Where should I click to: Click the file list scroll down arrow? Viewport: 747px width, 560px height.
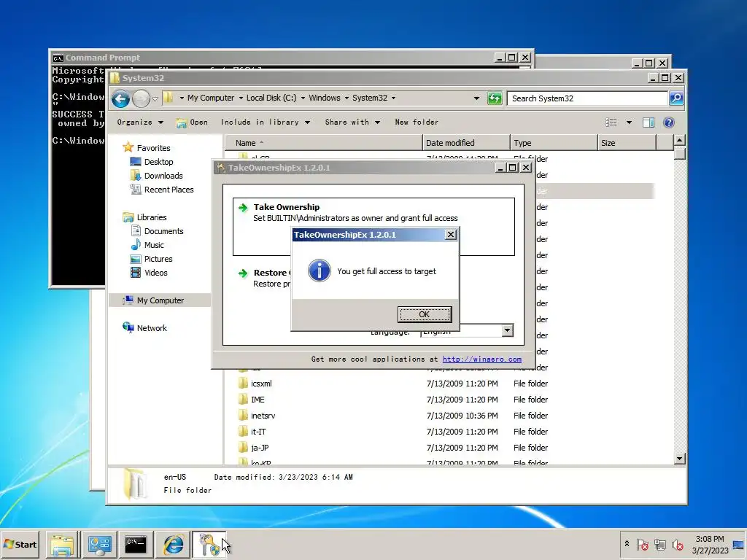[680, 459]
